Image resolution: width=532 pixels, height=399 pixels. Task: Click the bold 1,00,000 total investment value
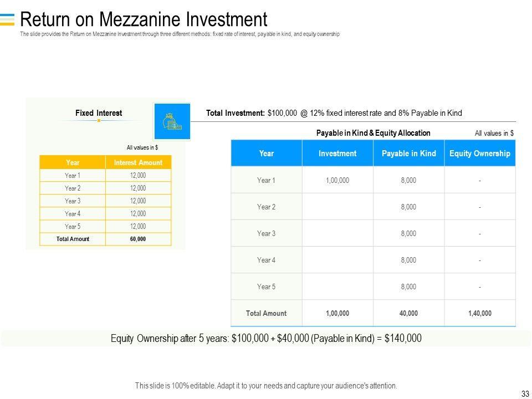pos(337,313)
